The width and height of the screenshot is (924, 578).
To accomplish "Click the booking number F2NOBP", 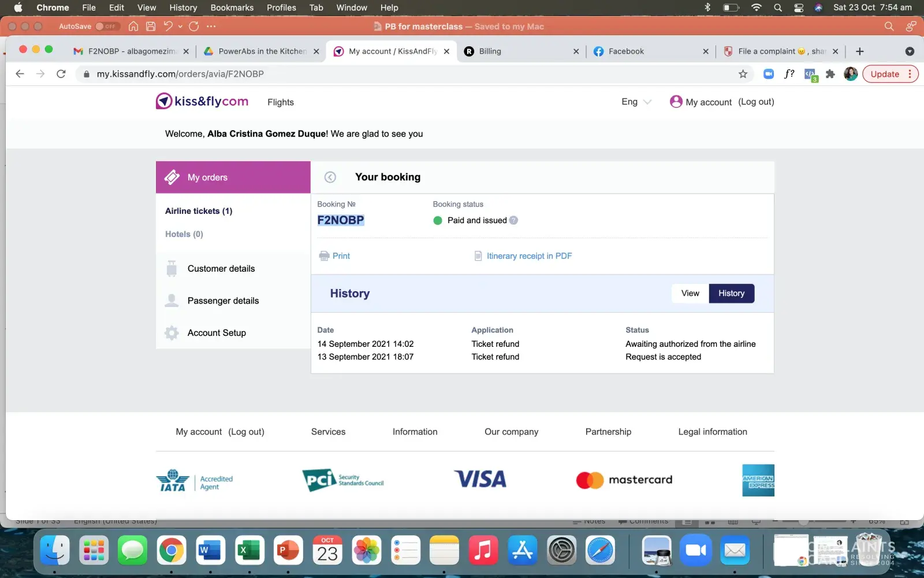I will pyautogui.click(x=341, y=220).
